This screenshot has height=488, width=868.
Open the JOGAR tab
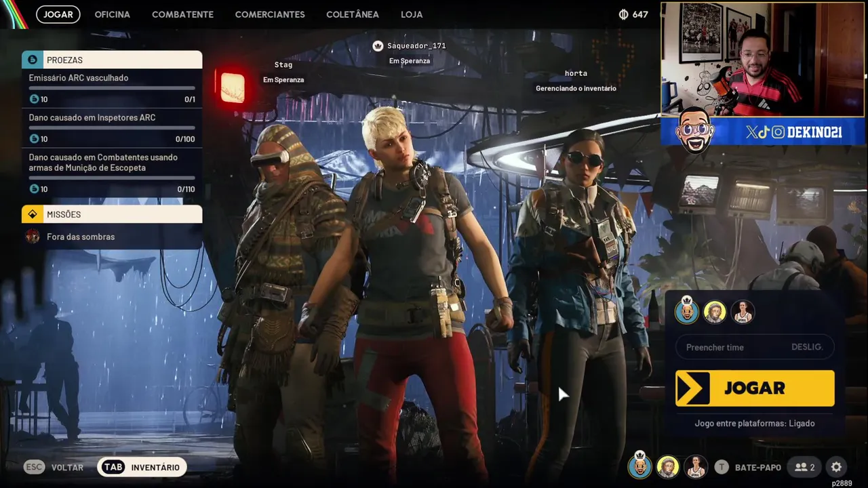tap(58, 14)
